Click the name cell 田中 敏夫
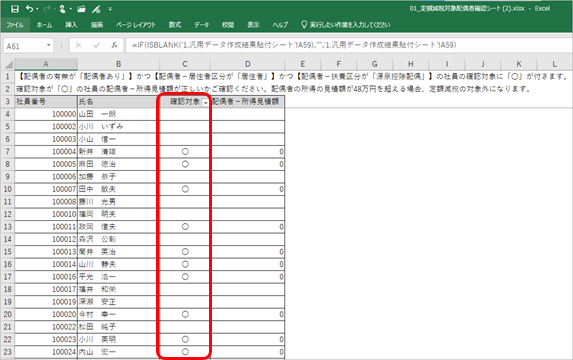Viewport: 573px width, 360px height. 118,189
